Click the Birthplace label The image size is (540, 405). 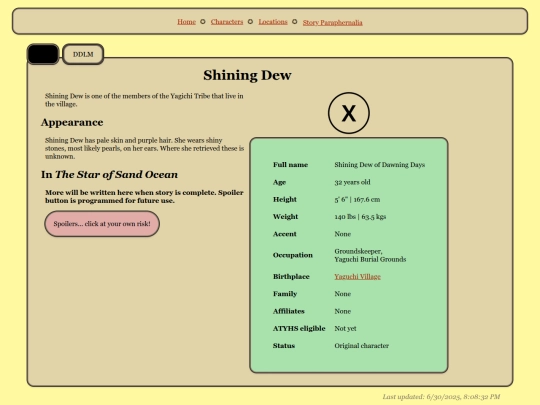pos(291,277)
